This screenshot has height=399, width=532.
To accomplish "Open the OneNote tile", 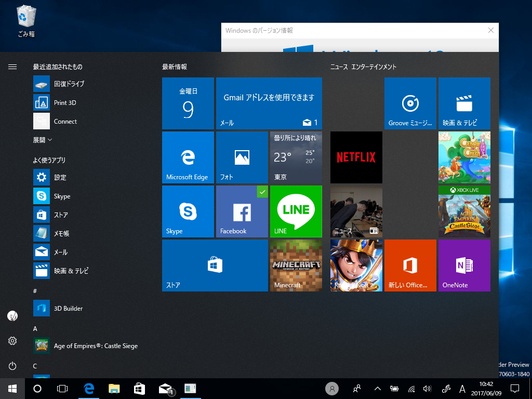I will pos(464,265).
